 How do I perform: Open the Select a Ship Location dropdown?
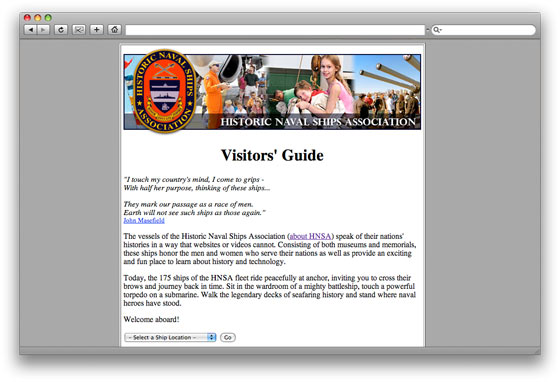(x=170, y=337)
